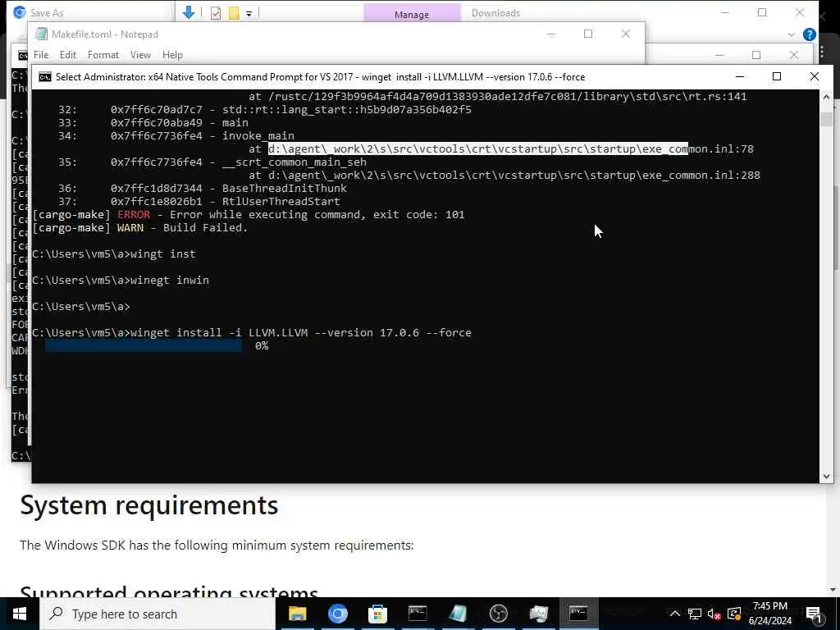Click the 'System requirements' heading on the web page
The width and height of the screenshot is (840, 630).
pyautogui.click(x=149, y=505)
